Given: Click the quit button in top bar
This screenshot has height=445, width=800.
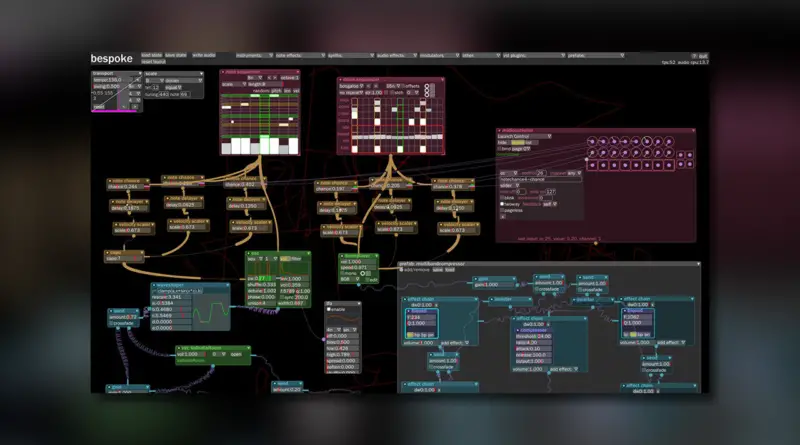Looking at the screenshot, I should pyautogui.click(x=702, y=55).
